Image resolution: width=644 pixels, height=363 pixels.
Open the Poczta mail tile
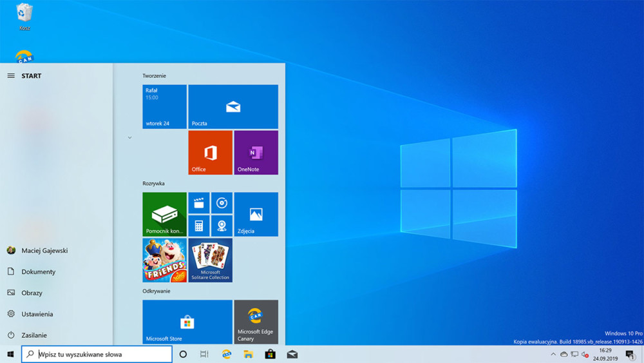click(x=233, y=106)
